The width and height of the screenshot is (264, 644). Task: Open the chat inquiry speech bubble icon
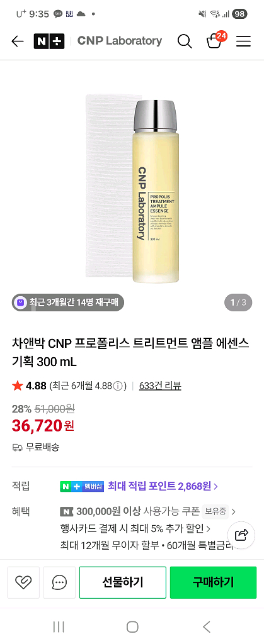60,582
